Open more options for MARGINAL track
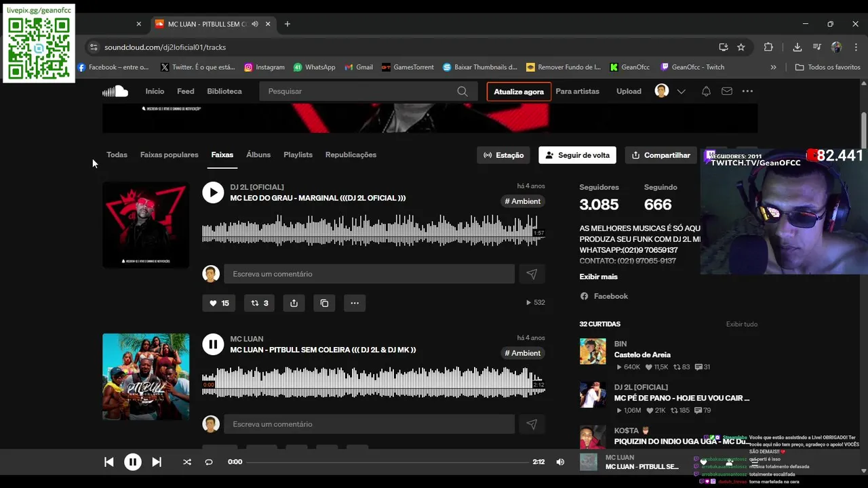This screenshot has width=868, height=488. [355, 303]
